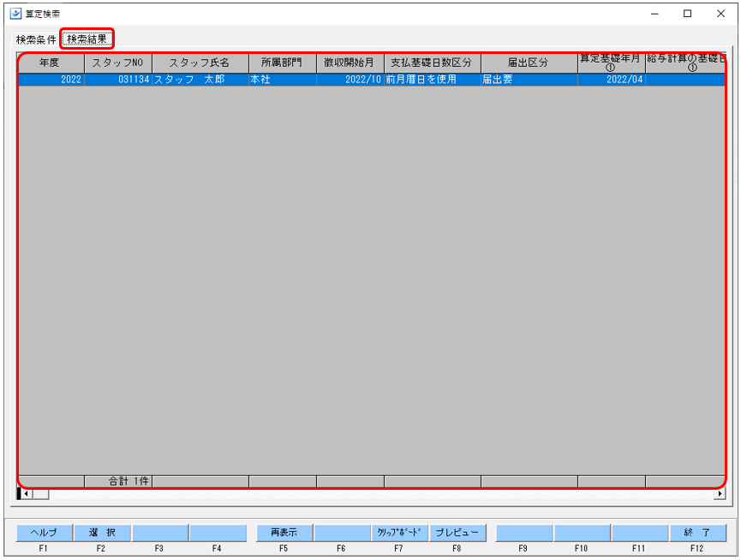Click the 算定基礎年月① column header
This screenshot has width=741, height=560.
pyautogui.click(x=611, y=63)
